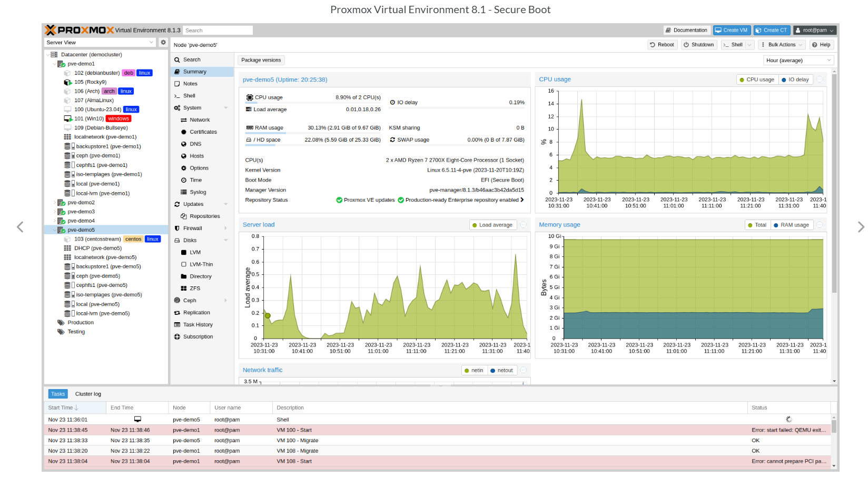Select the Tasks tab
This screenshot has height=477, width=868.
click(x=58, y=394)
